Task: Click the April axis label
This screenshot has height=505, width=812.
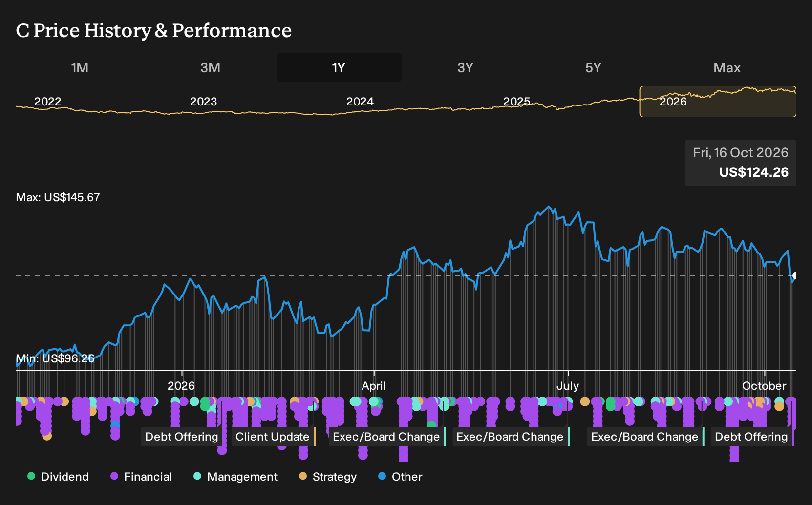Action: pos(374,386)
